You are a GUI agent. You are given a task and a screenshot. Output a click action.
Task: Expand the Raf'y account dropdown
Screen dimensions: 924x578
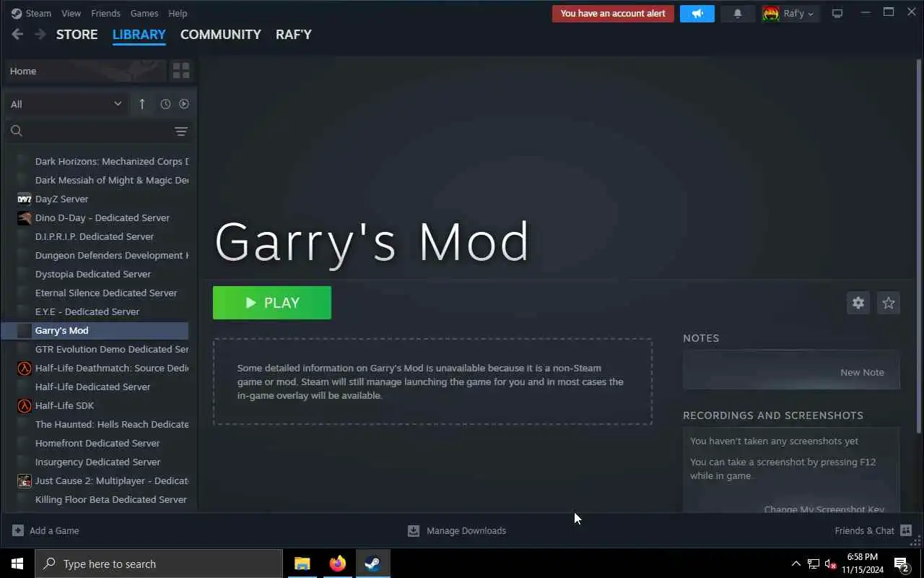pyautogui.click(x=790, y=13)
